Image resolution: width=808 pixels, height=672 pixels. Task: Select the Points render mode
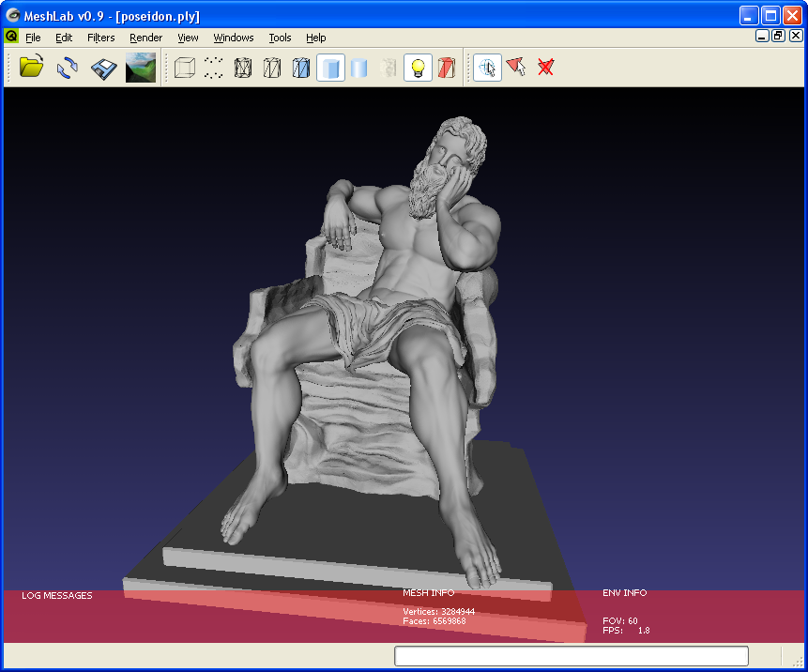click(x=214, y=68)
